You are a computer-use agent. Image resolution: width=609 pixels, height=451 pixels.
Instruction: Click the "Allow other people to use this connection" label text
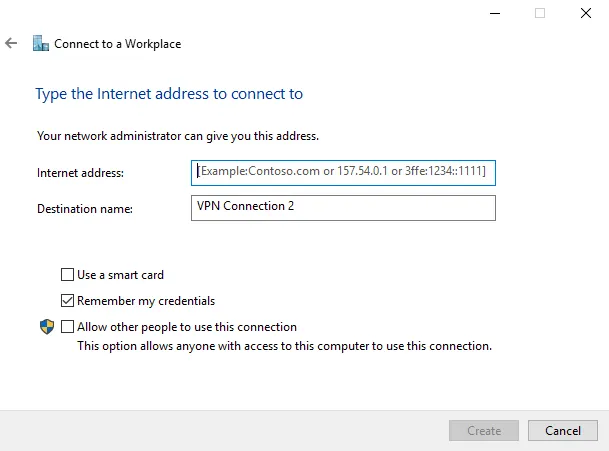click(x=187, y=327)
